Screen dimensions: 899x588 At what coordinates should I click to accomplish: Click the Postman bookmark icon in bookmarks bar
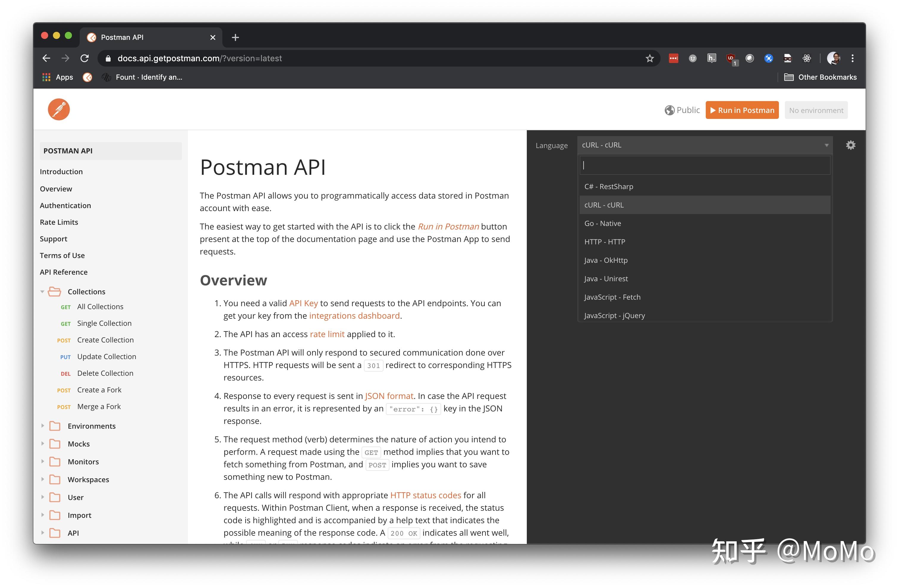tap(87, 77)
